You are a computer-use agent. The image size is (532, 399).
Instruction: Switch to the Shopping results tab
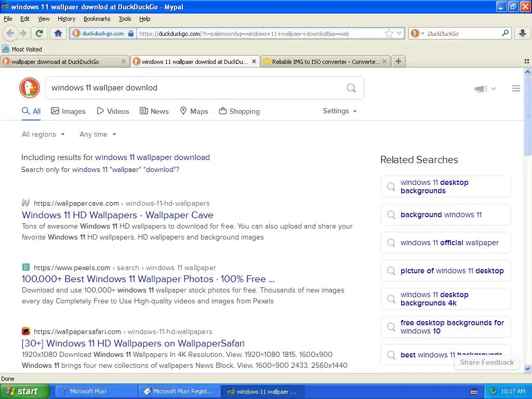coord(239,111)
